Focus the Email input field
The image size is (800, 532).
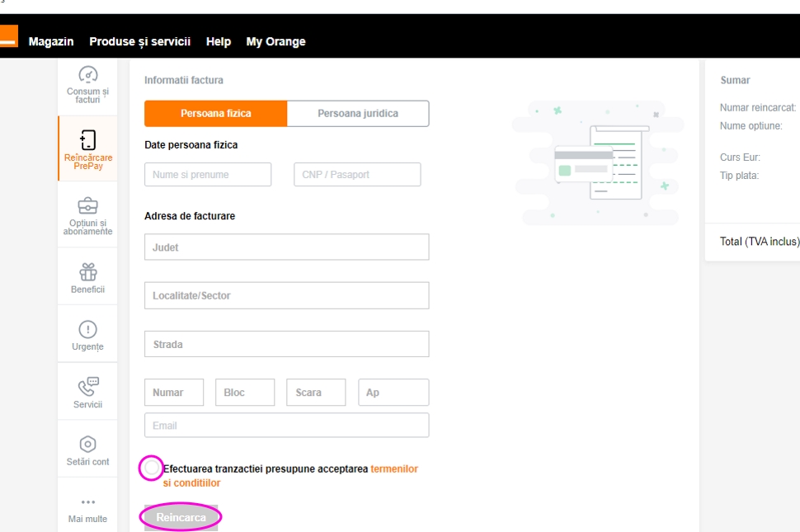point(286,426)
